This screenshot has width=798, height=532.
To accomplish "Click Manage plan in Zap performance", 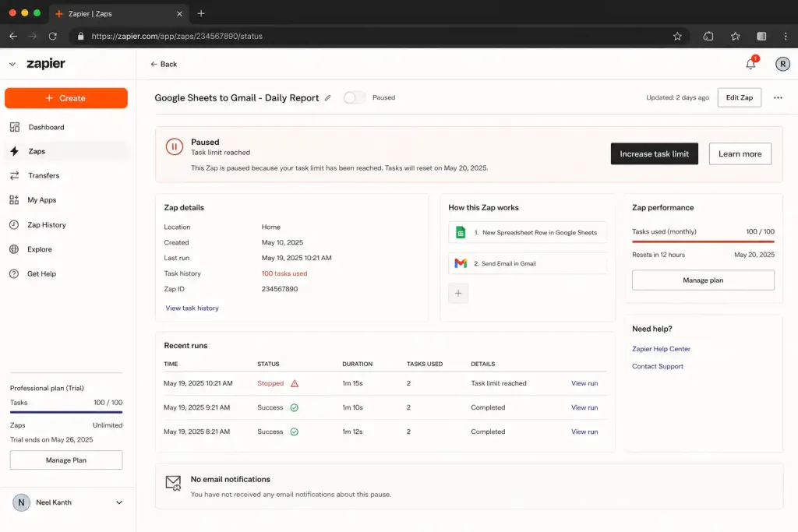I will click(x=703, y=280).
